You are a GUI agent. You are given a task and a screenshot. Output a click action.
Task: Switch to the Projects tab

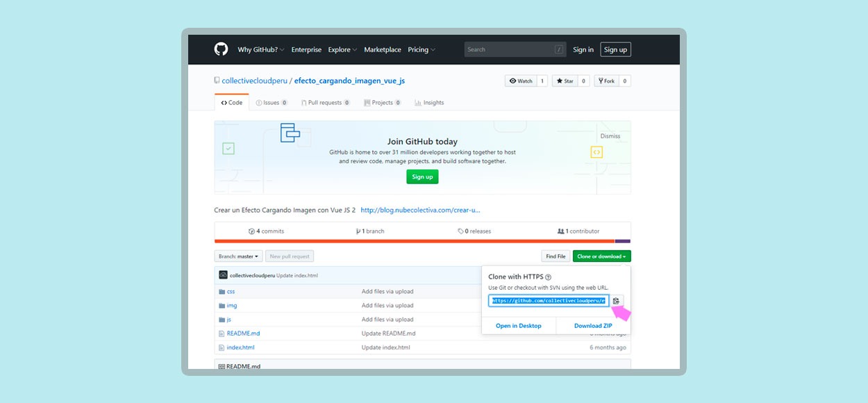click(x=383, y=102)
